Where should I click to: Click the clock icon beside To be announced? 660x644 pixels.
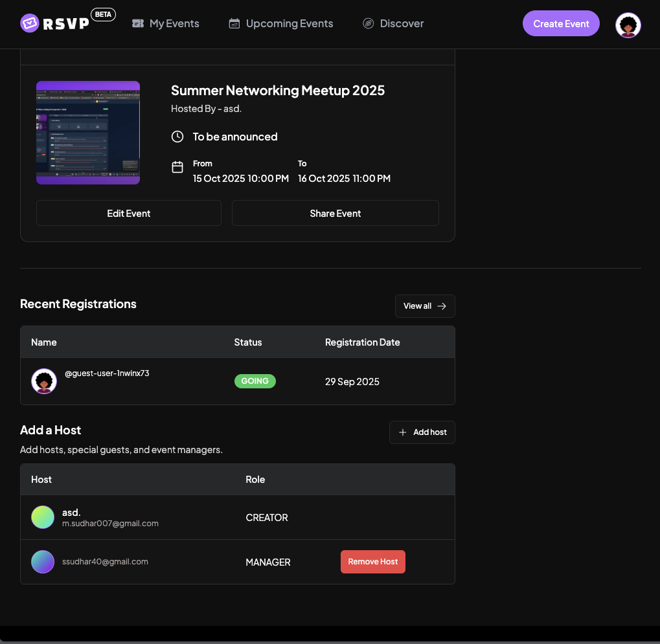click(x=177, y=137)
